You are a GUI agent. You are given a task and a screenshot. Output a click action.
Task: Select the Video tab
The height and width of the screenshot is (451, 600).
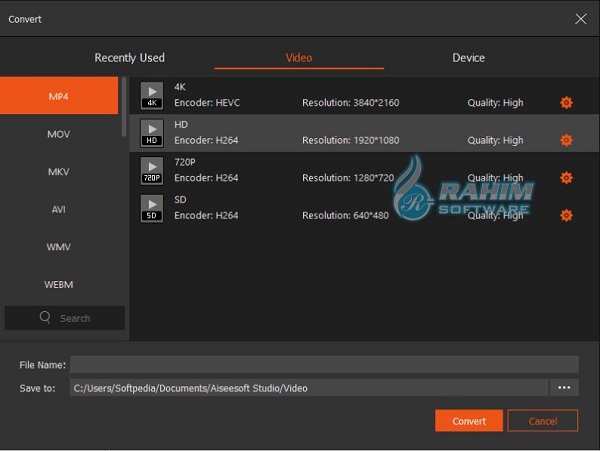coord(299,58)
